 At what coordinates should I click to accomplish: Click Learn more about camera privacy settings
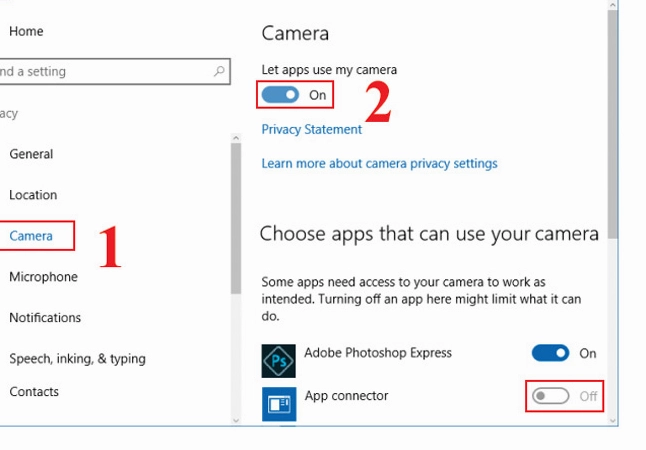tap(379, 163)
